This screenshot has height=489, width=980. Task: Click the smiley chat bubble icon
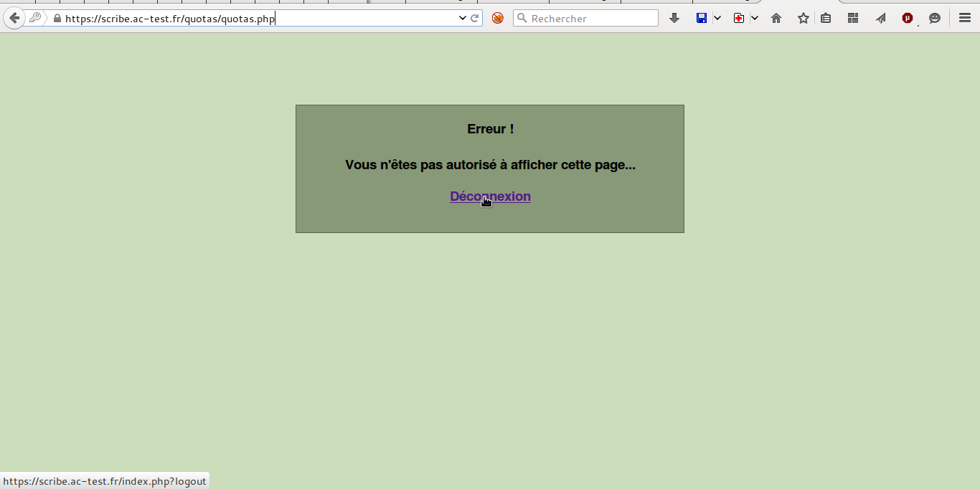point(935,18)
